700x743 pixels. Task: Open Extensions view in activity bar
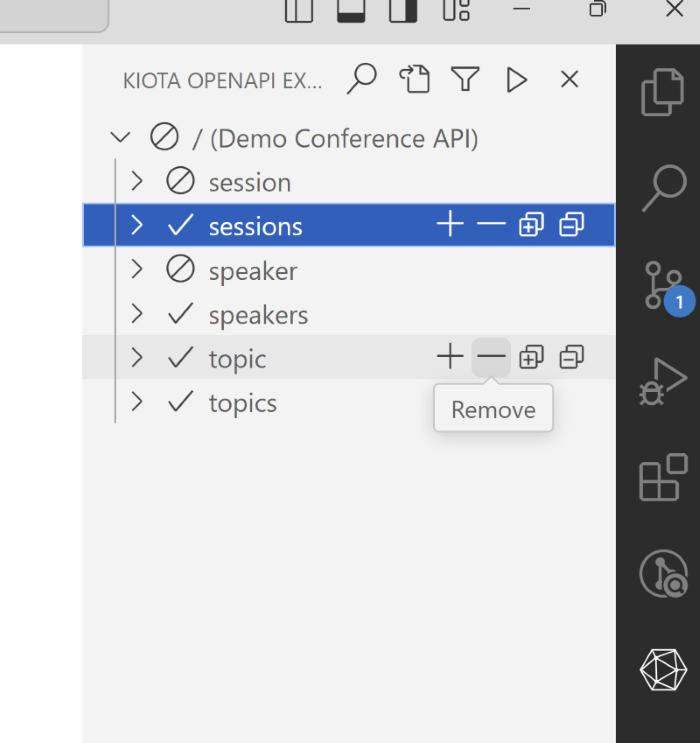click(x=663, y=477)
